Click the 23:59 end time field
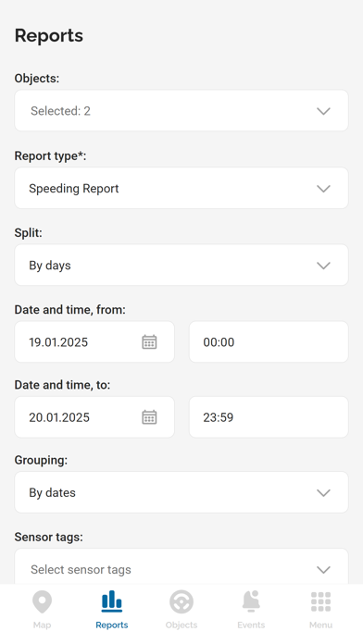 click(269, 417)
